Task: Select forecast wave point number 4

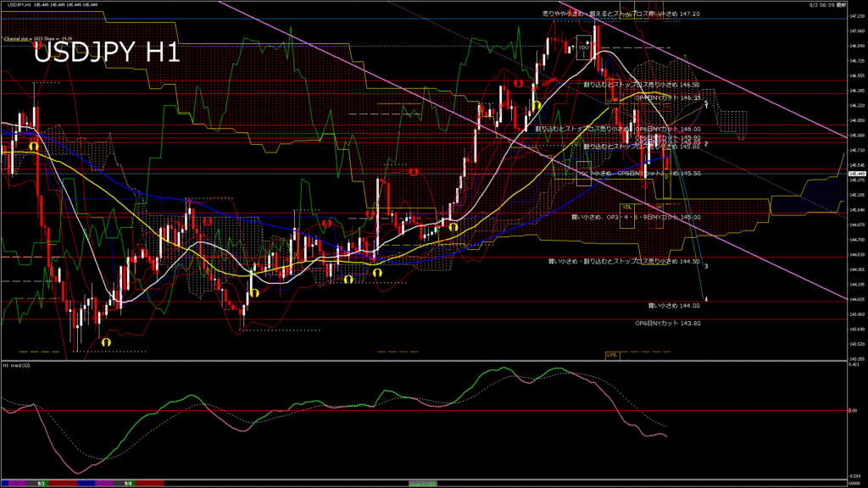Action: pos(707,299)
